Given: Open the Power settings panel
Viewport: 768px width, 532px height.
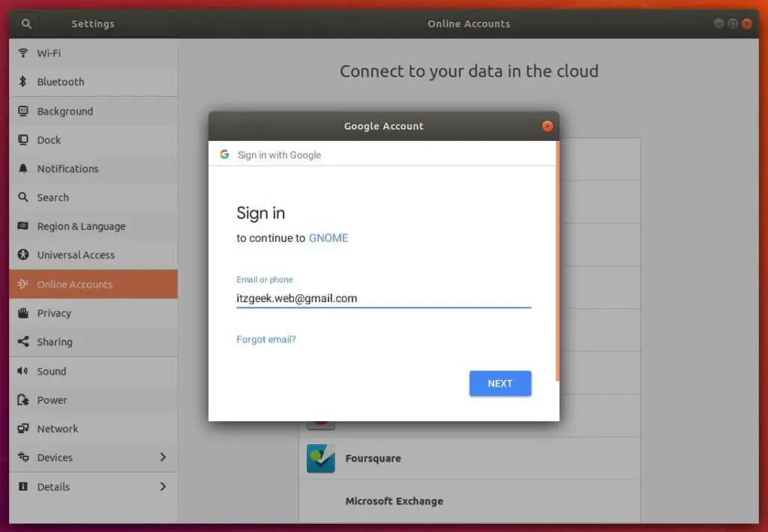Looking at the screenshot, I should [x=94, y=400].
